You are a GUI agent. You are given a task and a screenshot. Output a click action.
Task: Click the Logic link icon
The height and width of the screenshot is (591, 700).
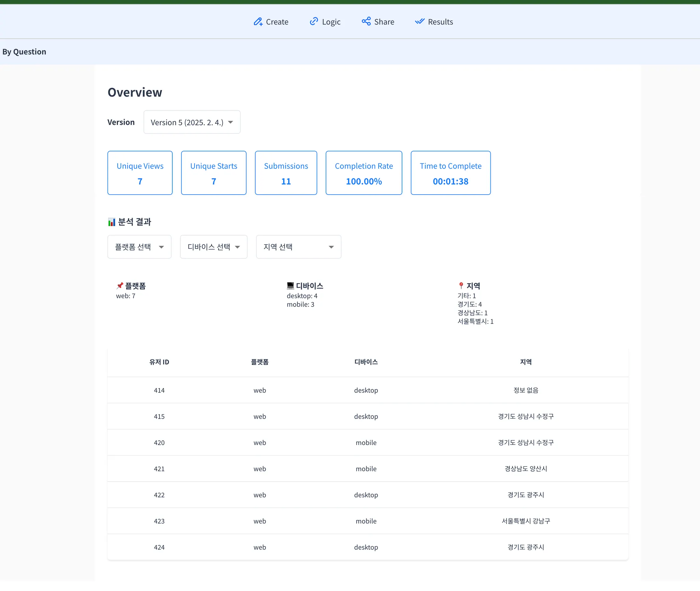point(314,22)
